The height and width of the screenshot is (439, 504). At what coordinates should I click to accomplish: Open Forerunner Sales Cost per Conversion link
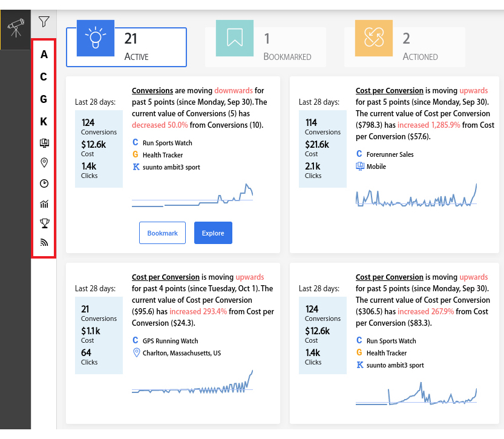point(389,91)
